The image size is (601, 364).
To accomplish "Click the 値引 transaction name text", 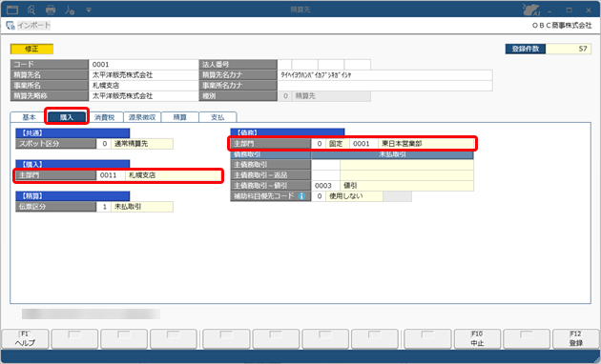I will click(x=350, y=186).
